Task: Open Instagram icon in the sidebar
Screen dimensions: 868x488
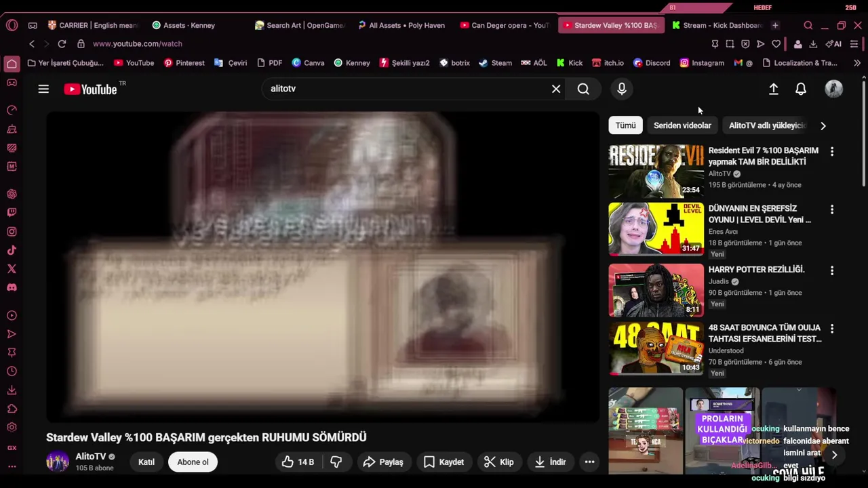Action: (12, 231)
